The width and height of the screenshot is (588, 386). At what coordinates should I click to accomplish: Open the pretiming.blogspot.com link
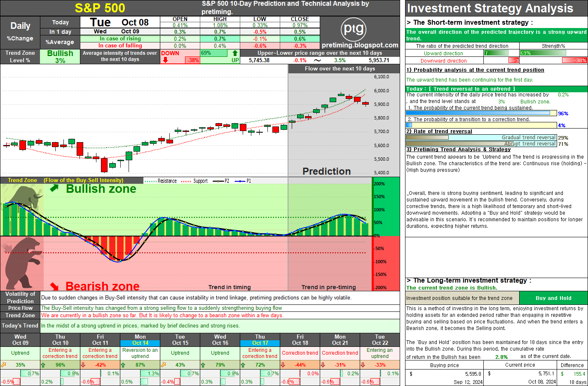tap(360, 45)
